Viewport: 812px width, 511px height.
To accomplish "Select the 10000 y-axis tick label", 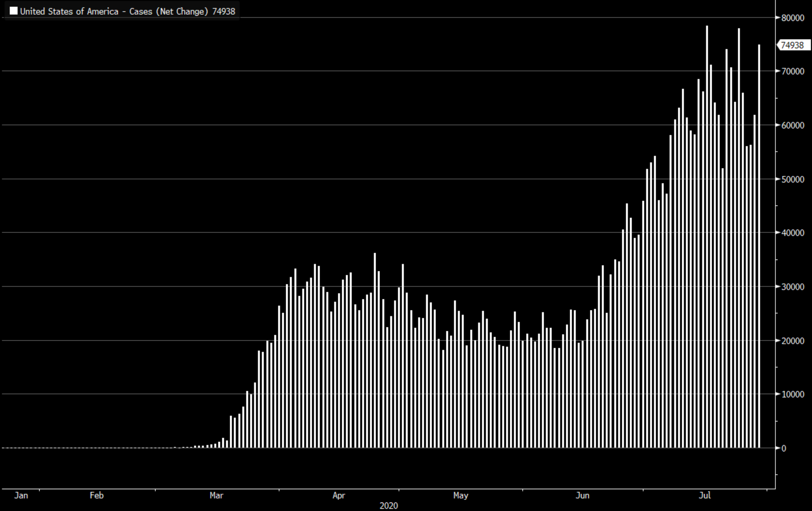I will pos(792,395).
